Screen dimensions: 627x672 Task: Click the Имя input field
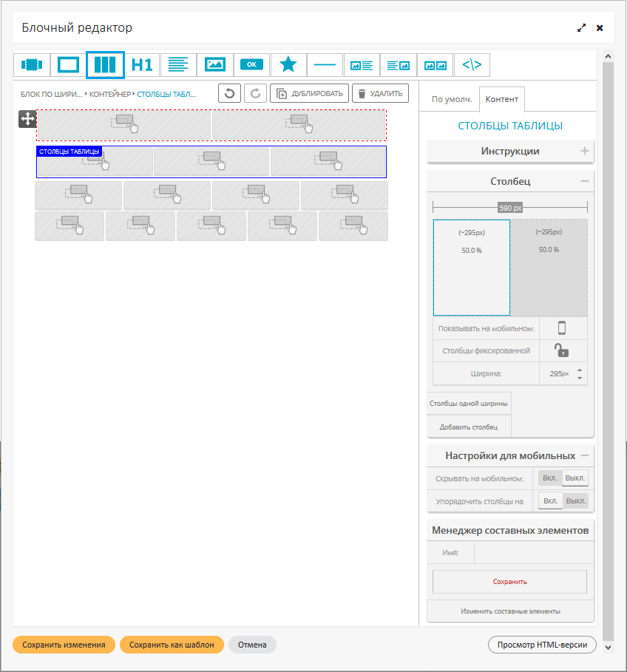pos(532,552)
